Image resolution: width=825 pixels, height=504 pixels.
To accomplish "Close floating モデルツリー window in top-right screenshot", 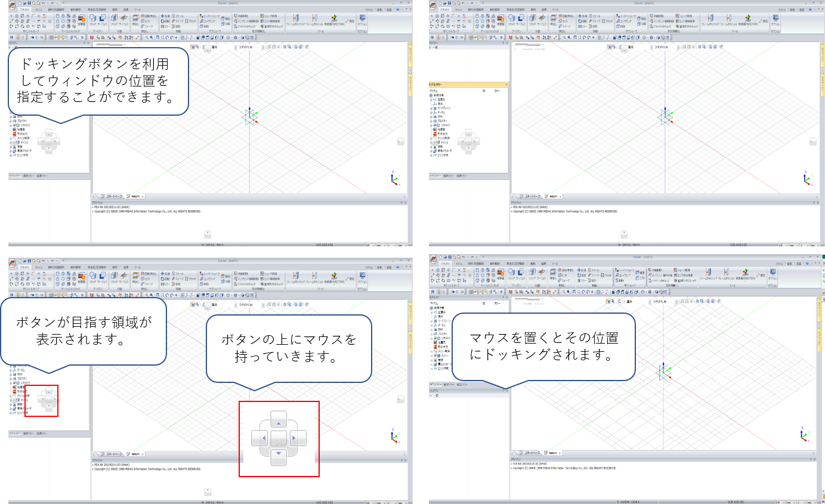I will click(506, 85).
